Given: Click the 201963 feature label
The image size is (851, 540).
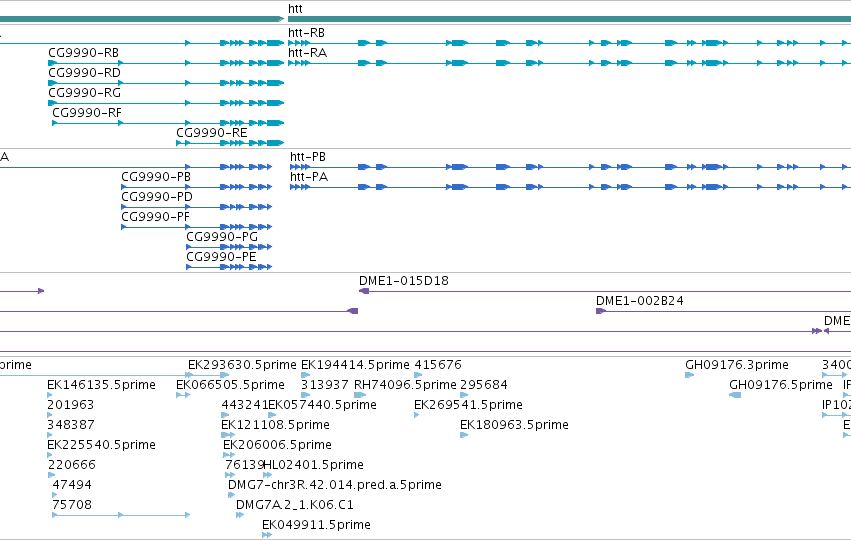Looking at the screenshot, I should click(71, 405).
